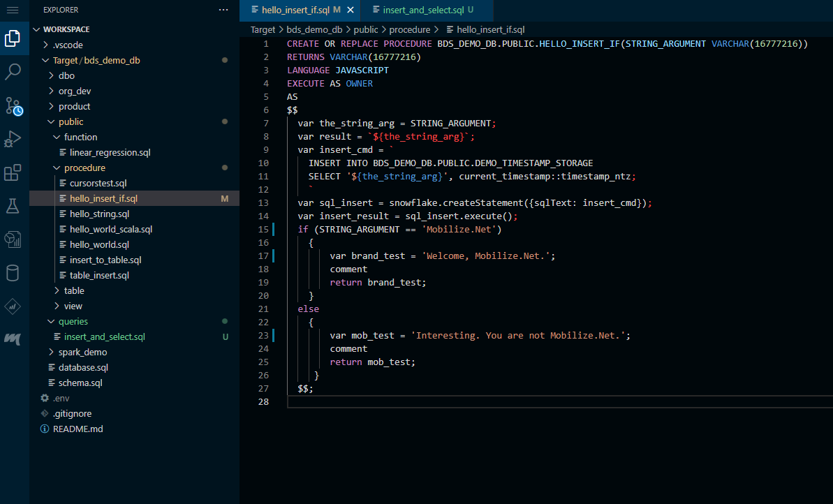The width and height of the screenshot is (833, 504).
Task: Click the 'else' keyword on line 21
Action: coord(309,309)
